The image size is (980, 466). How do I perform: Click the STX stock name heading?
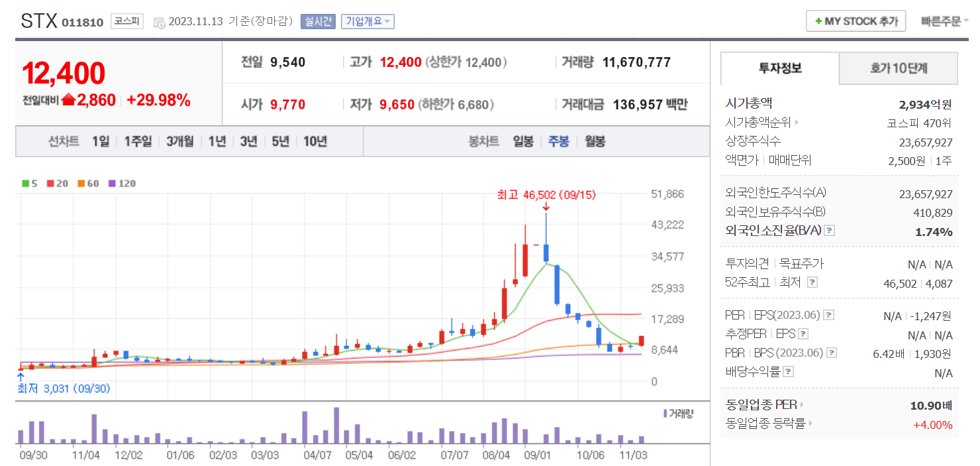coord(39,21)
